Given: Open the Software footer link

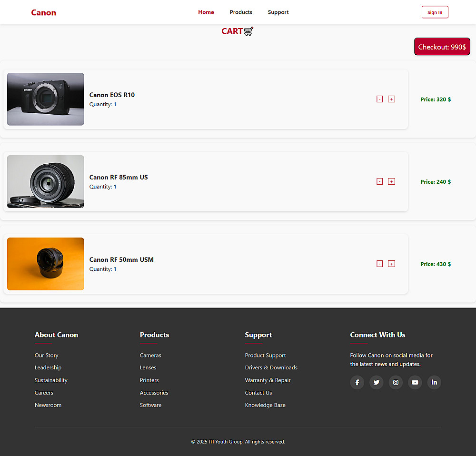Looking at the screenshot, I should [x=150, y=405].
